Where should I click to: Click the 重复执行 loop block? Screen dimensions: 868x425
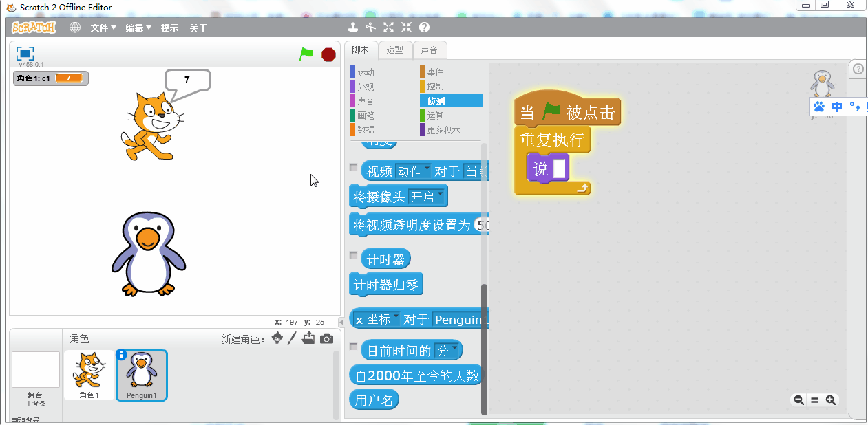[552, 140]
